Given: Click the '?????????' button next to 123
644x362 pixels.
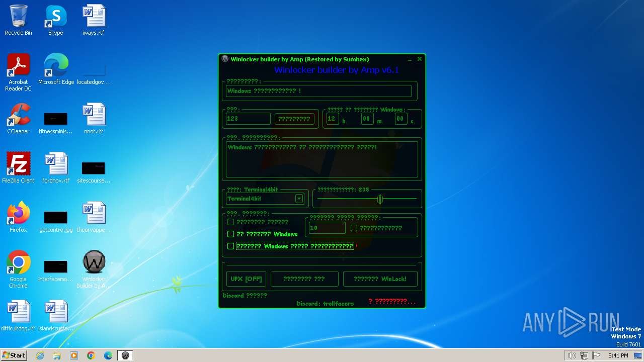Looking at the screenshot, I should [x=294, y=119].
